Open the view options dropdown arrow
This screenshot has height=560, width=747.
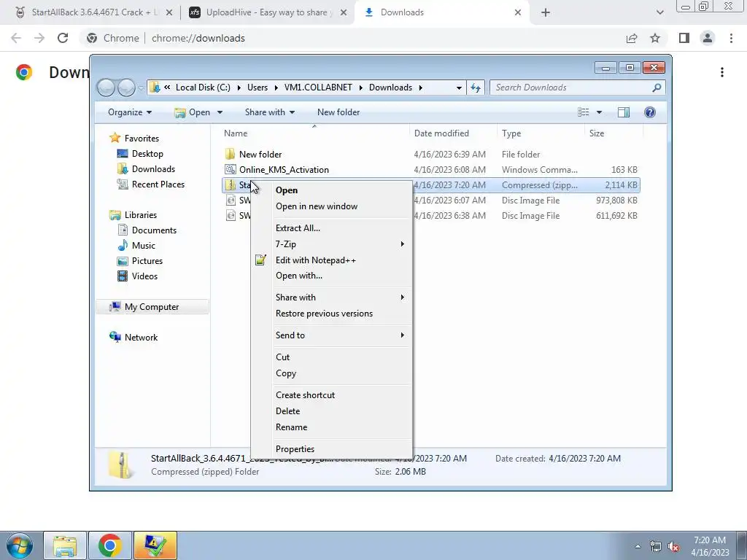click(599, 112)
